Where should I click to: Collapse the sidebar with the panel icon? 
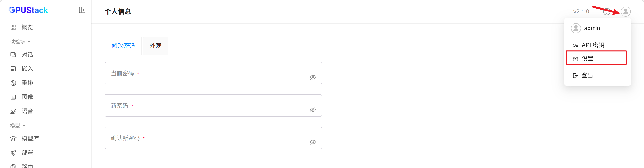[82, 10]
